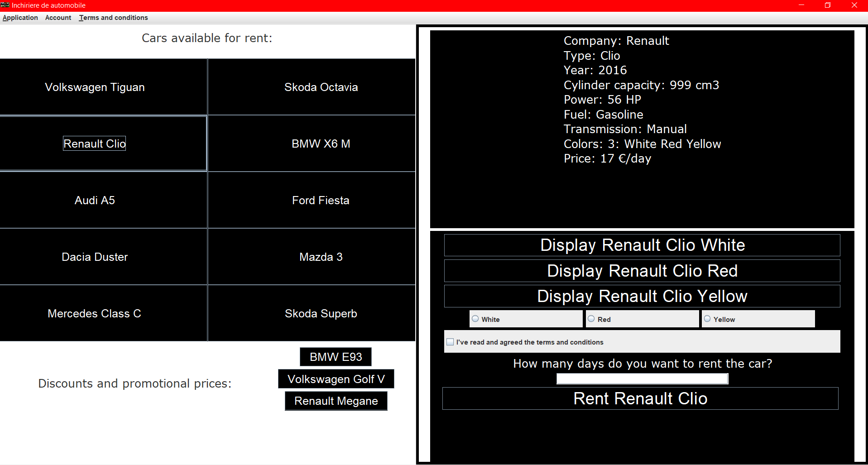This screenshot has width=868, height=465.
Task: Click 'Cars available for rent:' heading
Action: coord(207,38)
